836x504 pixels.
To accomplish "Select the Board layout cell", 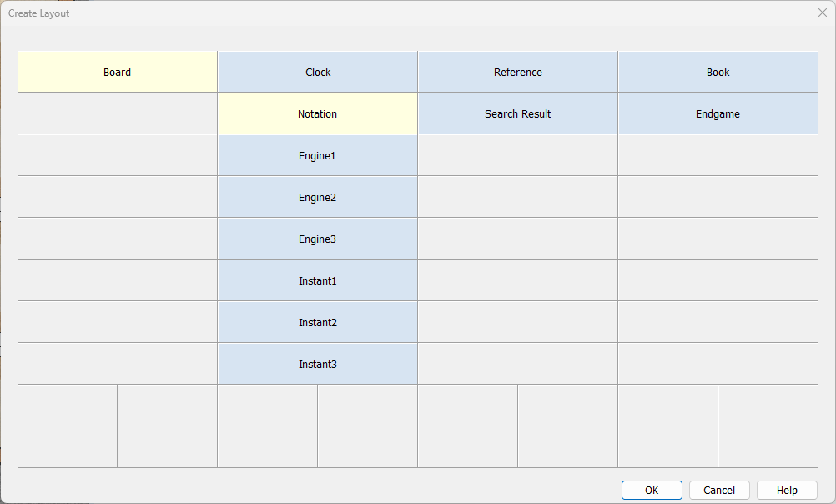I will coord(118,72).
